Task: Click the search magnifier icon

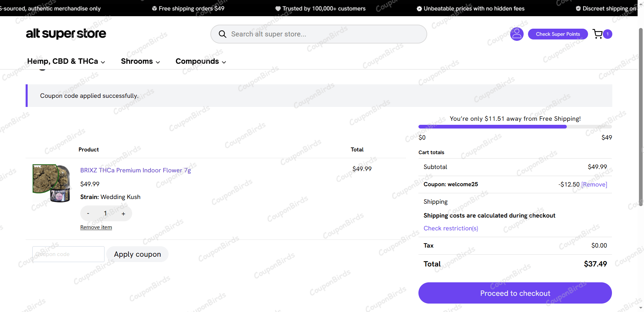Action: (222, 34)
